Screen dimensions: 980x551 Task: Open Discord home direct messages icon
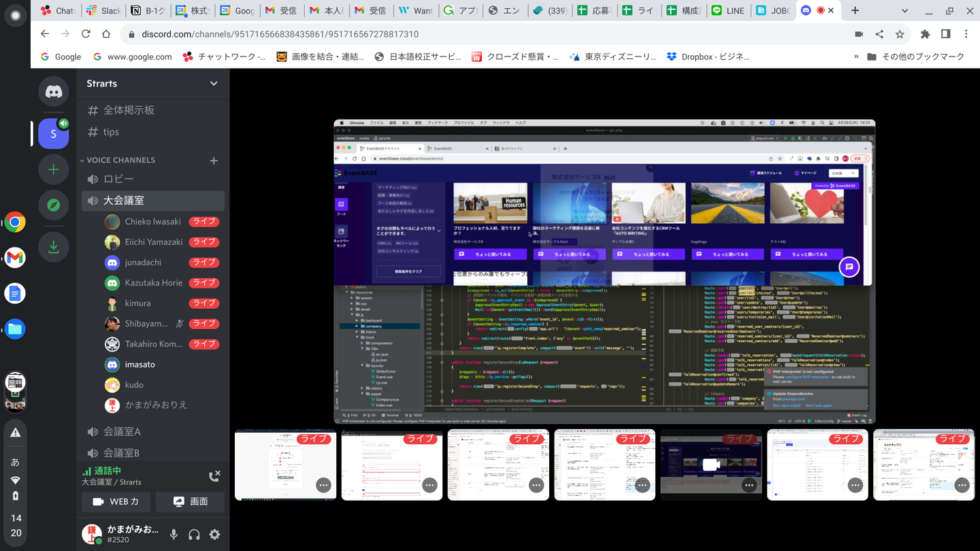coord(53,91)
